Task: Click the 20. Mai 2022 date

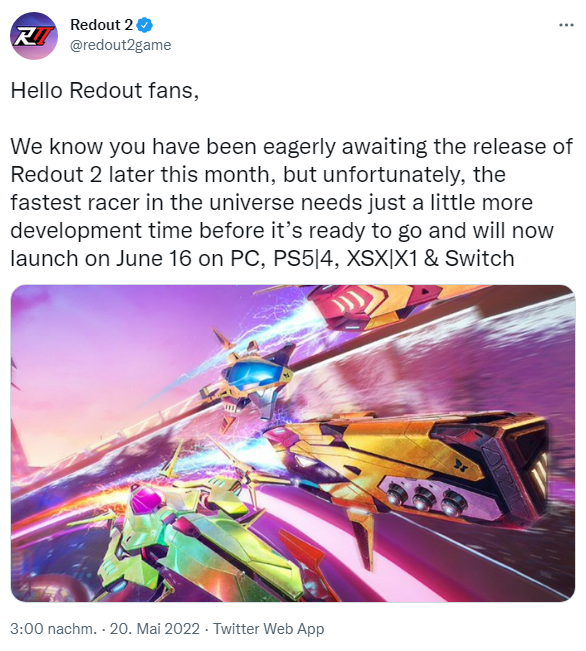Action: pyautogui.click(x=154, y=629)
